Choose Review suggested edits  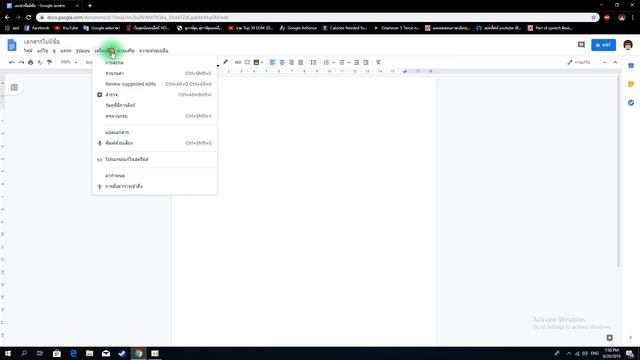(154, 84)
